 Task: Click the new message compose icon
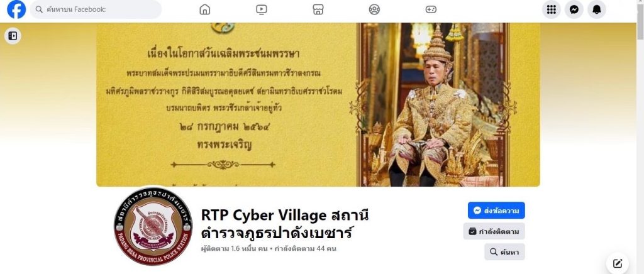click(x=618, y=263)
